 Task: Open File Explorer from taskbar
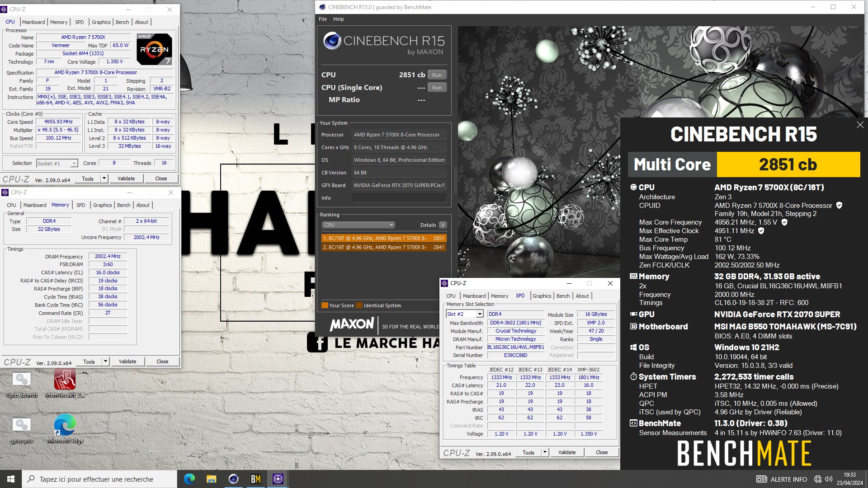211,479
